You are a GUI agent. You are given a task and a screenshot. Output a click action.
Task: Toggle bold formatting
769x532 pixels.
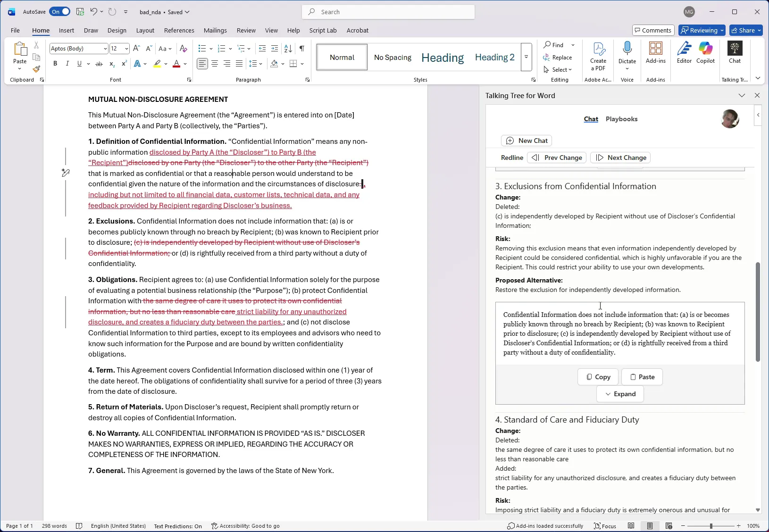55,64
